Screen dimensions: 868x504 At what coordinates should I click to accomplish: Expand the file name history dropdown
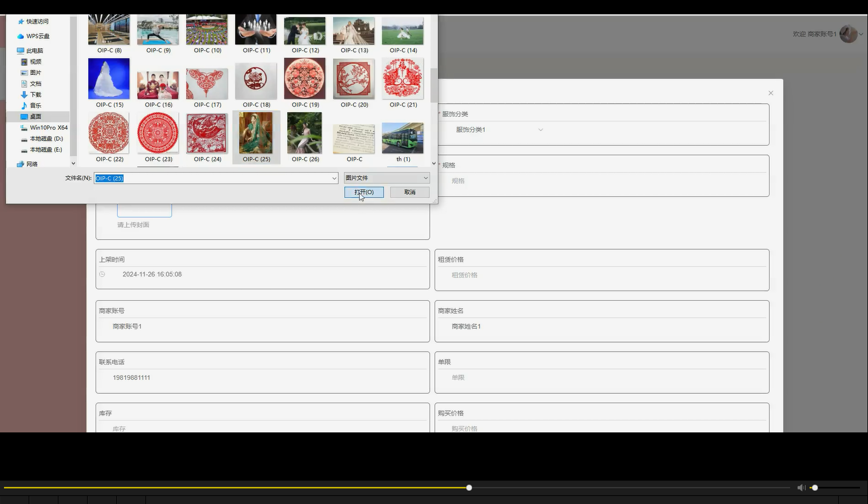(x=334, y=178)
